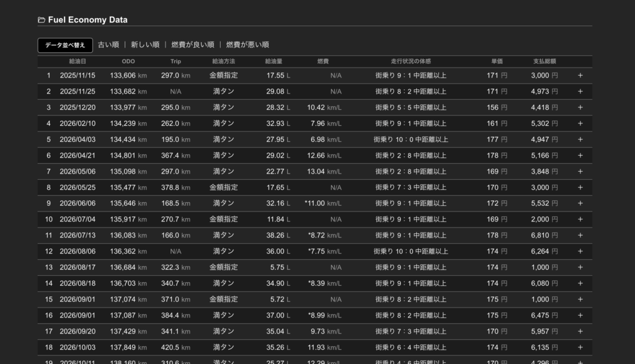Select fuel economy value 13.04 km/L
The height and width of the screenshot is (364, 635).
point(324,171)
